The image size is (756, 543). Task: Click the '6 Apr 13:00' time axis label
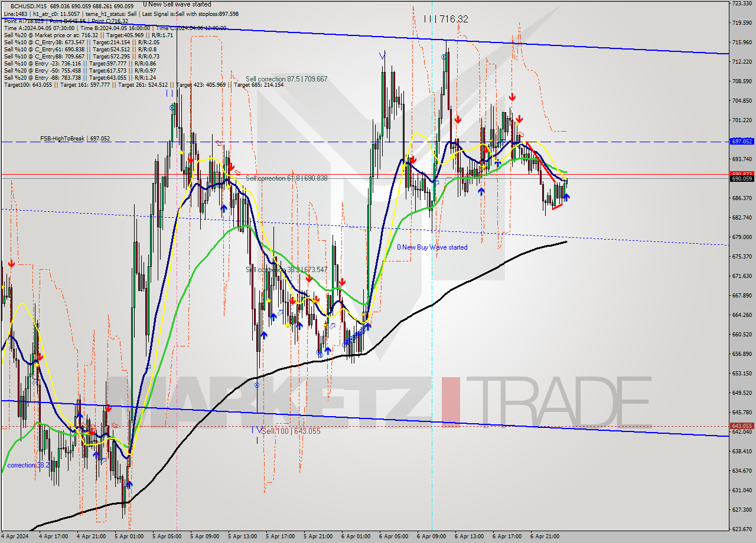(x=470, y=537)
